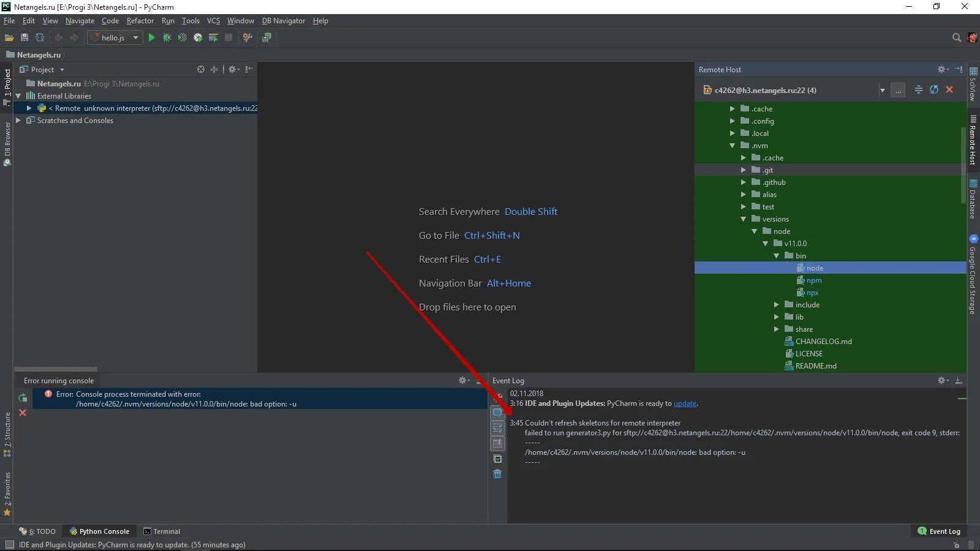
Task: Click the red X to disconnect remote host
Action: 949,89
